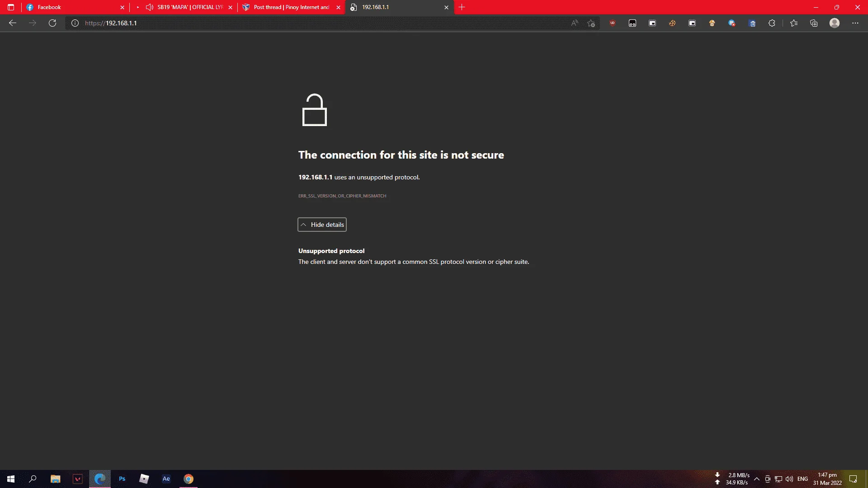Switch to the Facebook tab

pyautogui.click(x=75, y=7)
